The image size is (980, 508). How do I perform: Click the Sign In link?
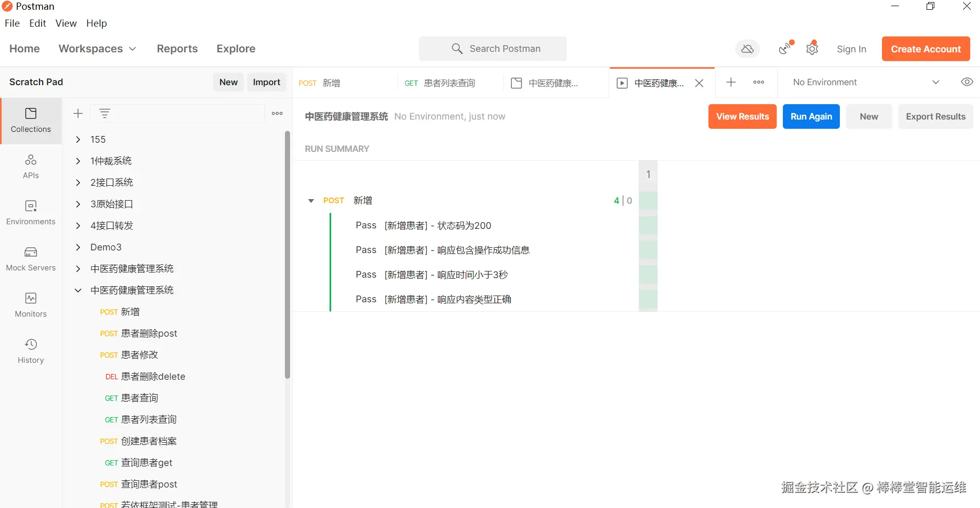tap(851, 49)
